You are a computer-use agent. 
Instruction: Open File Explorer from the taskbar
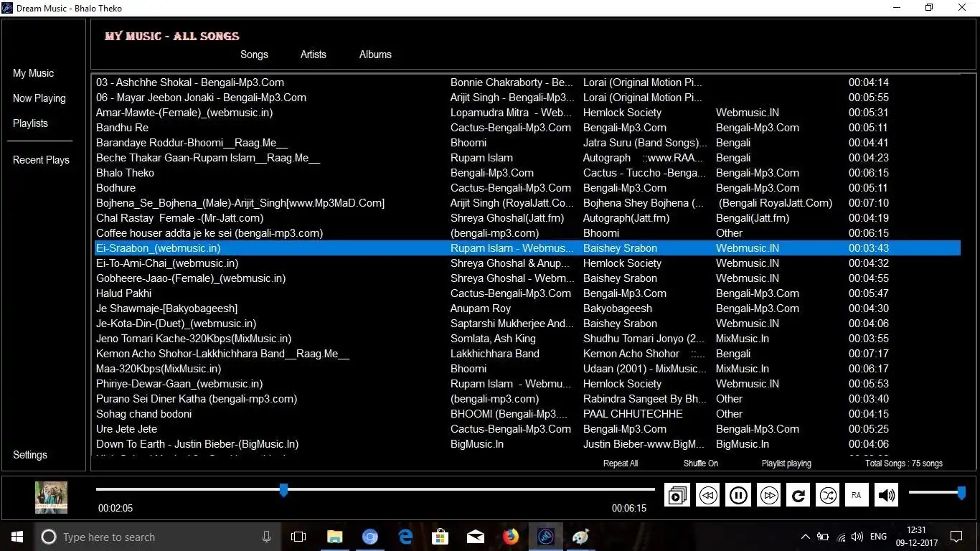pos(335,537)
